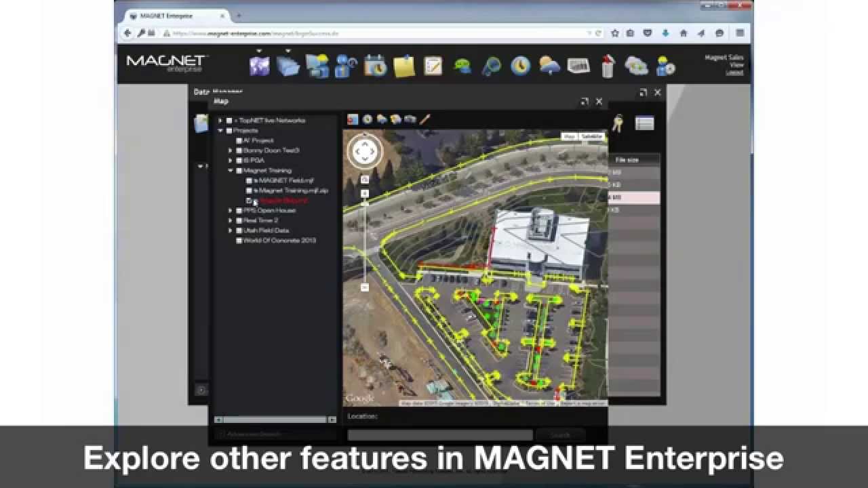Viewport: 868px width, 488px height.
Task: Toggle the World Of Concrete 2013 checkbox
Action: pos(239,241)
